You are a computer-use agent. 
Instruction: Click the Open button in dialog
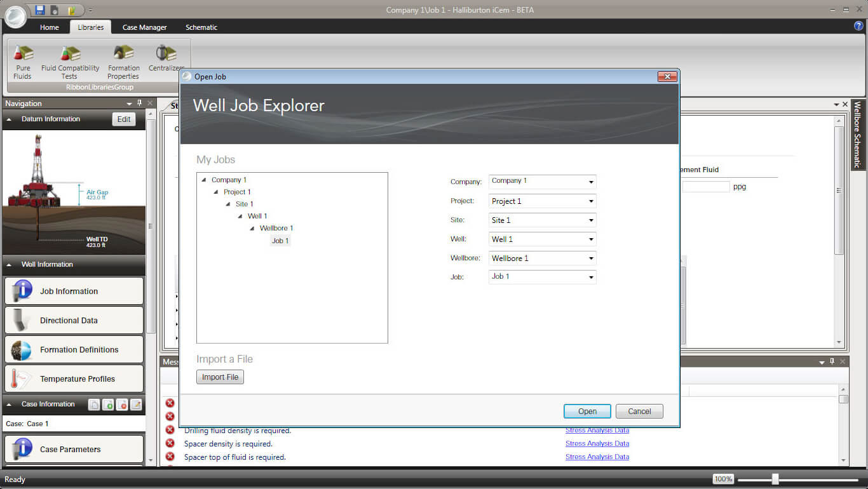click(x=587, y=412)
